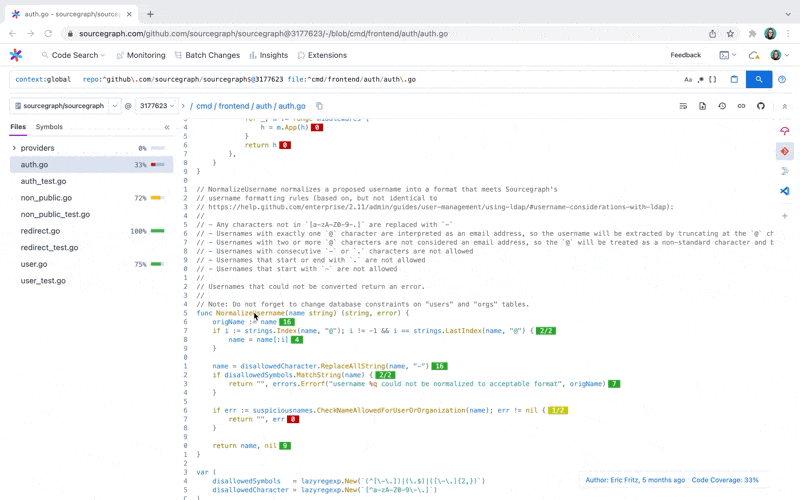Open Insights page
The width and height of the screenshot is (800, 500).
point(268,55)
